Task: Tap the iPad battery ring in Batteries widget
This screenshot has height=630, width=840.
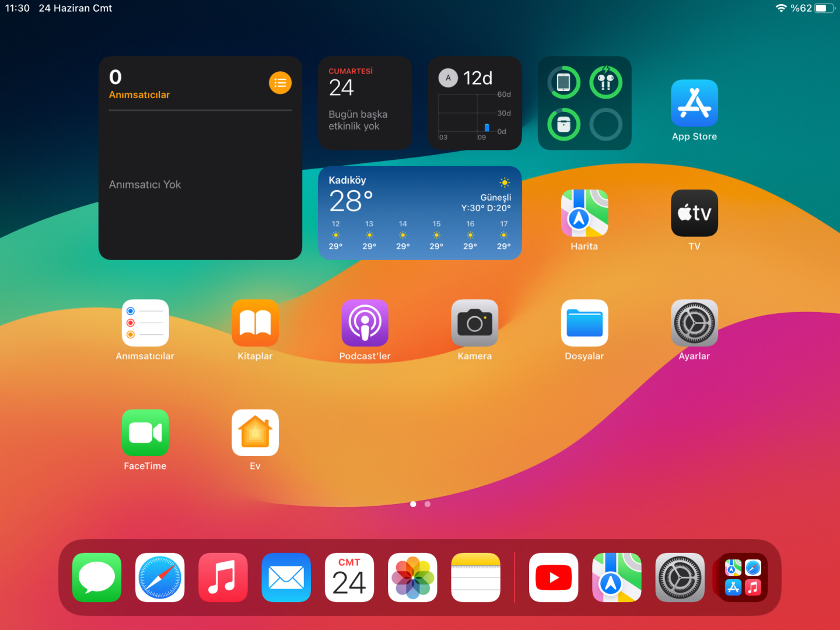Action: click(x=564, y=82)
